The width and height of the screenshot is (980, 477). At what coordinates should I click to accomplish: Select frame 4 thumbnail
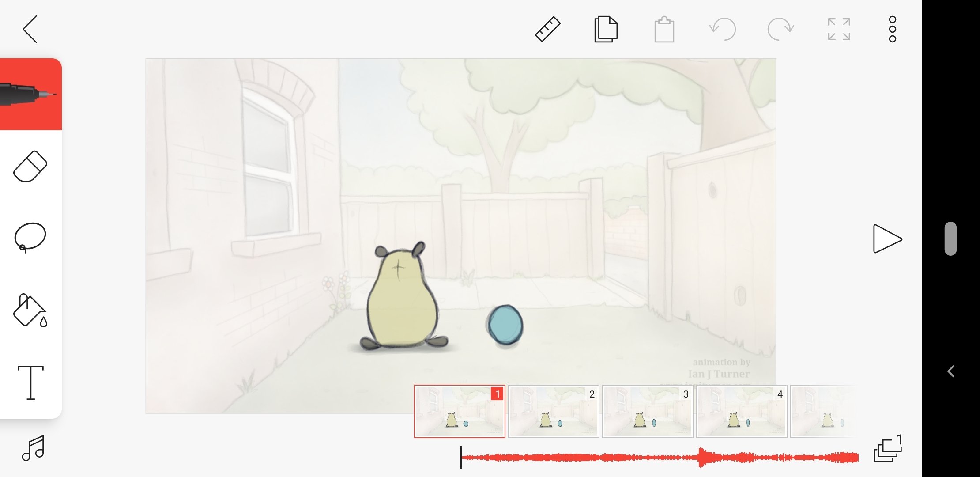click(x=742, y=412)
